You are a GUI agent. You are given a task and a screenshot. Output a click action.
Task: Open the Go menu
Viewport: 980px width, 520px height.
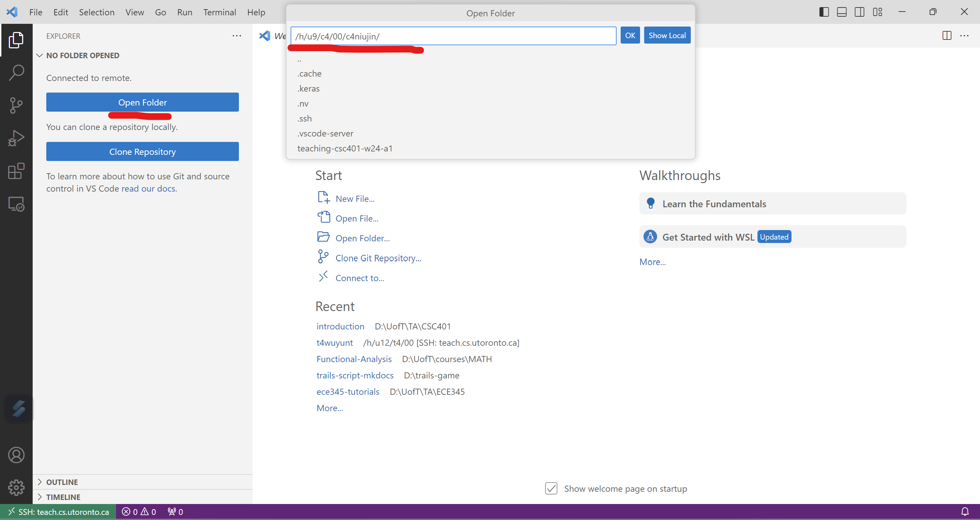pos(161,12)
